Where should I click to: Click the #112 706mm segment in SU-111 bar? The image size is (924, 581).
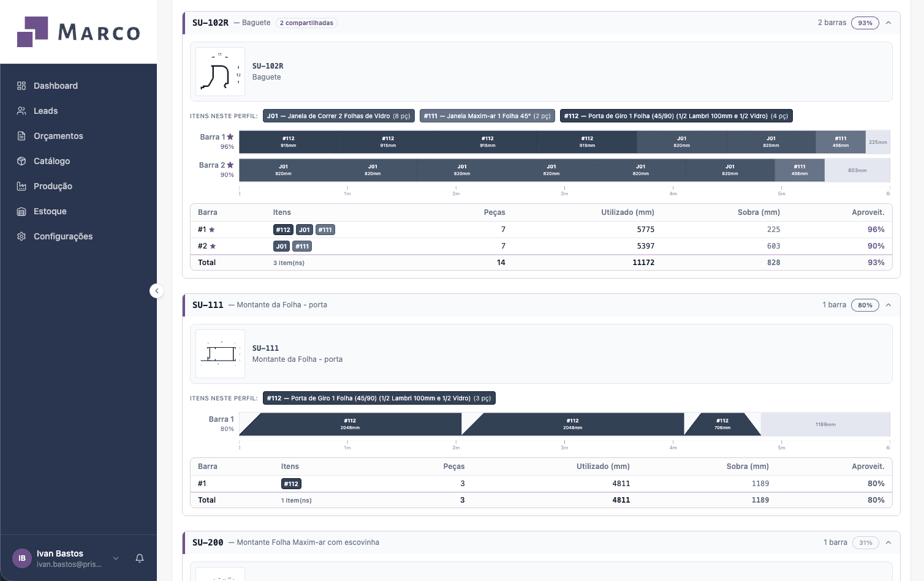pos(722,424)
